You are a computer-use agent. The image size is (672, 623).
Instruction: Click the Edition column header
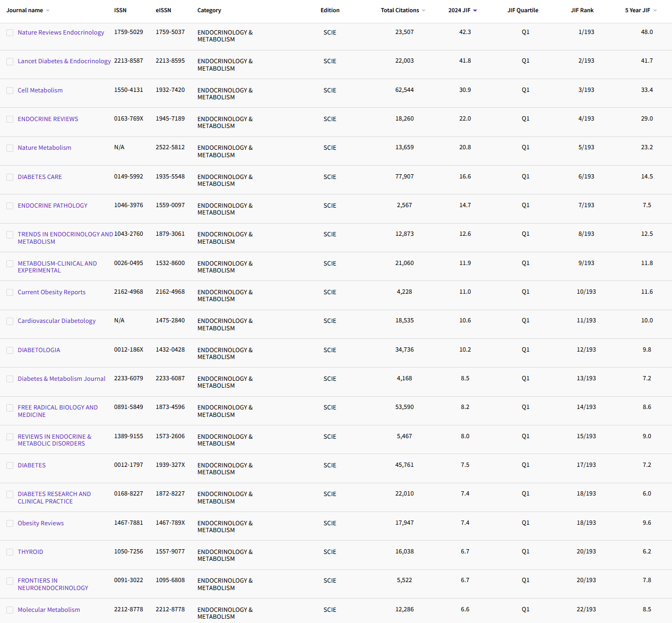[330, 10]
